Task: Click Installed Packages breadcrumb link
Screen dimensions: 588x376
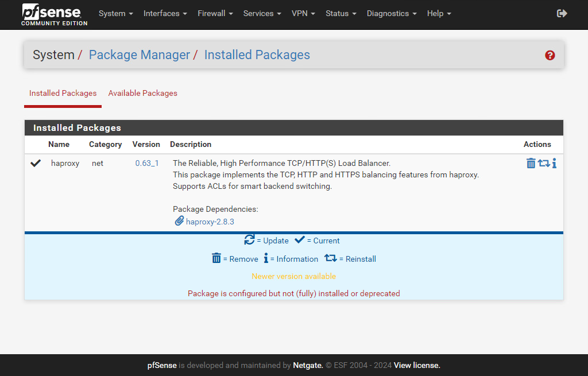Action: click(x=257, y=55)
